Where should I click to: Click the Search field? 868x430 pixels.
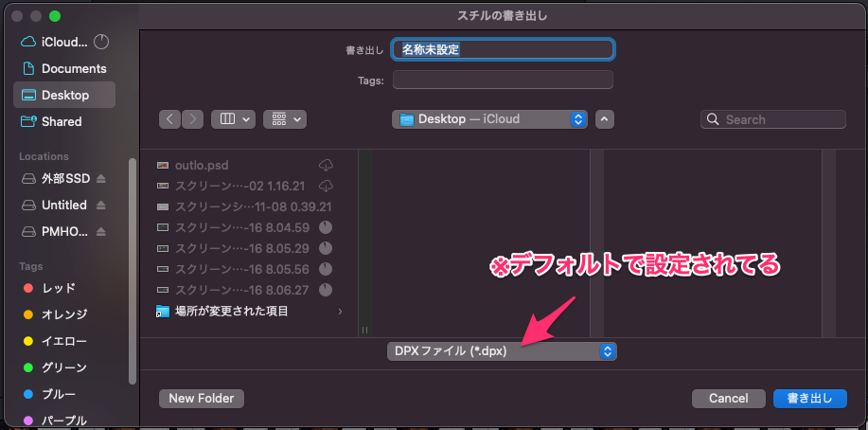coord(772,119)
